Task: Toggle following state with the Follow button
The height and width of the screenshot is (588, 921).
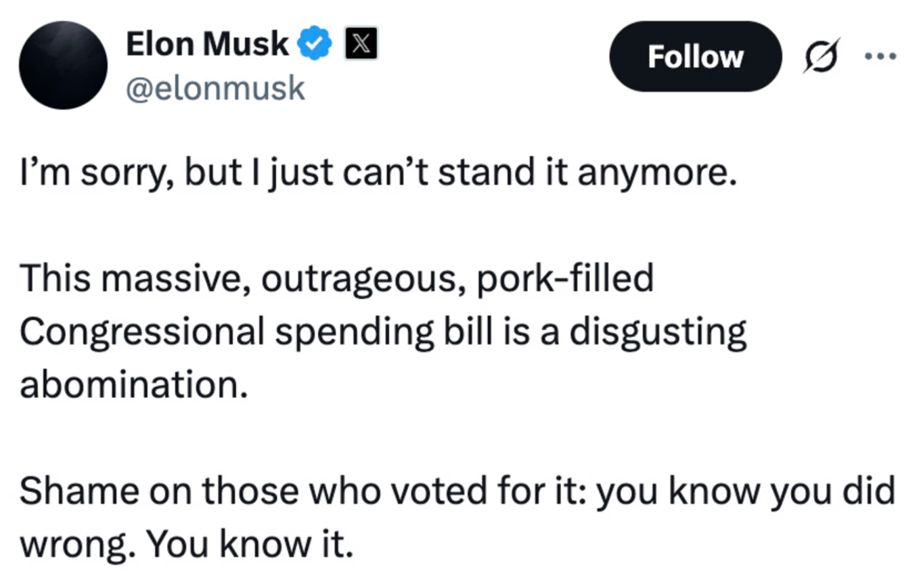Action: (x=695, y=57)
